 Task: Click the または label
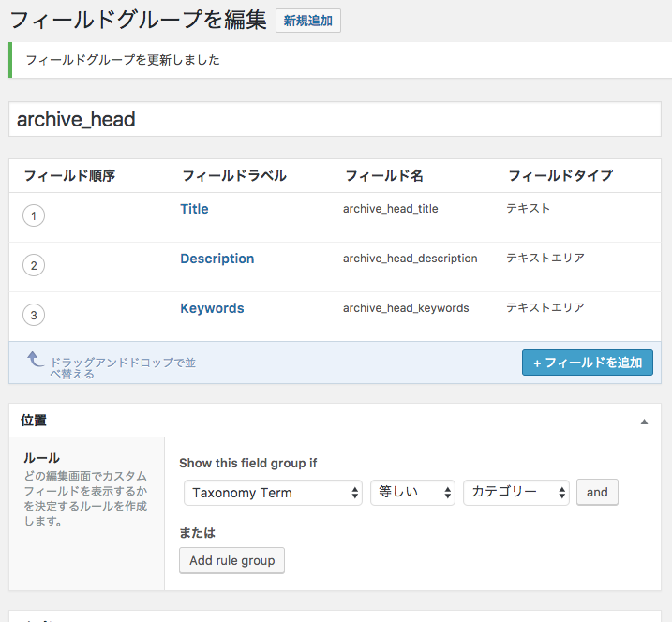pos(197,533)
